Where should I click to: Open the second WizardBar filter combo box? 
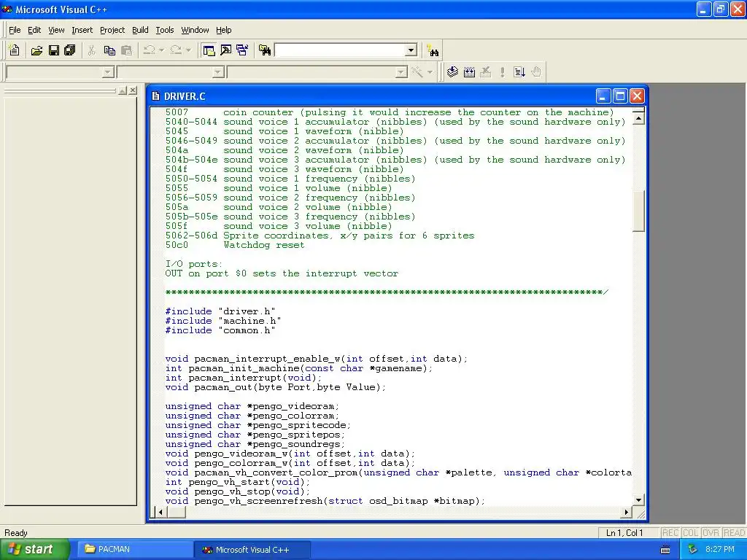click(x=171, y=72)
